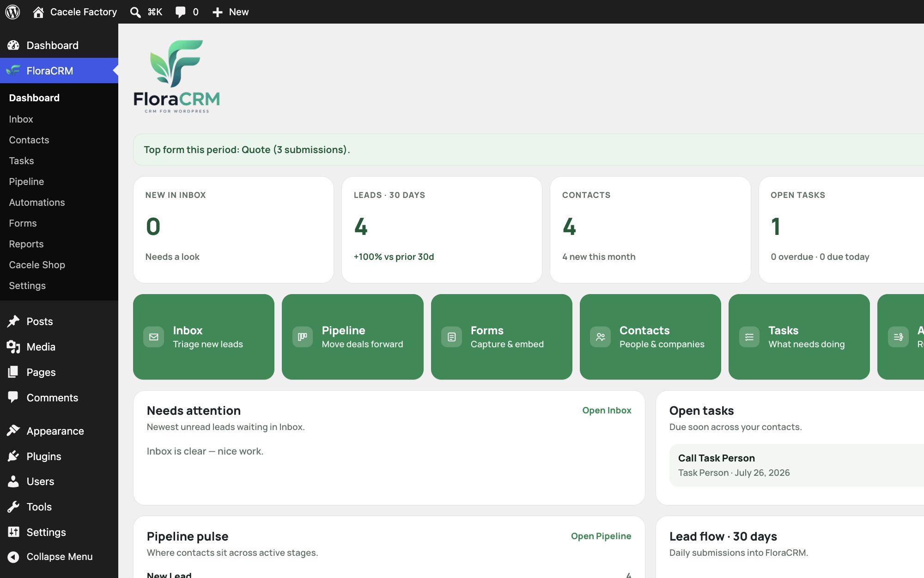Image resolution: width=924 pixels, height=578 pixels.
Task: Go to Contacts in FloraCRM submenu
Action: point(29,140)
